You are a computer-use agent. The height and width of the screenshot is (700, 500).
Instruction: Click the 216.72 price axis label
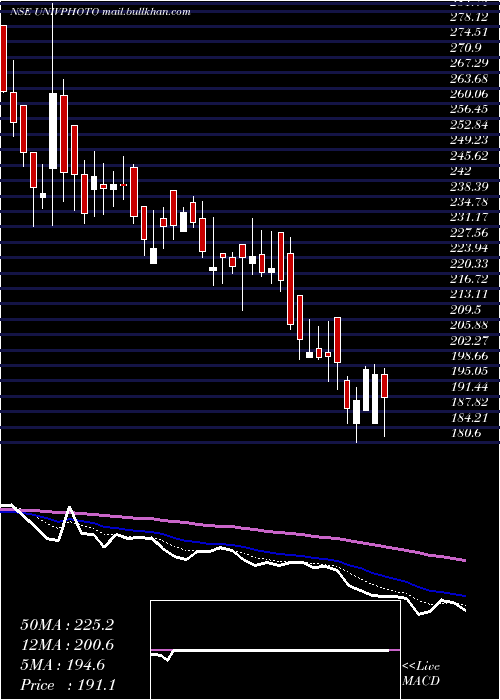pos(467,278)
